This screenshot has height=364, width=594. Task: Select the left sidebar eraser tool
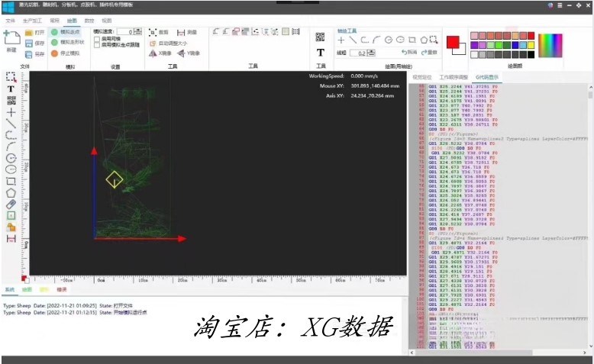click(11, 205)
